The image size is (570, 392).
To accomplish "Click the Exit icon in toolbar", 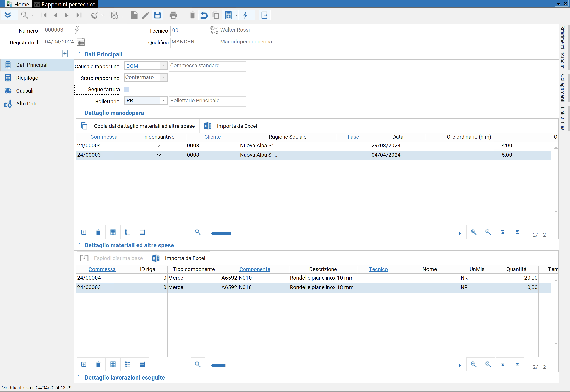I will pyautogui.click(x=264, y=15).
